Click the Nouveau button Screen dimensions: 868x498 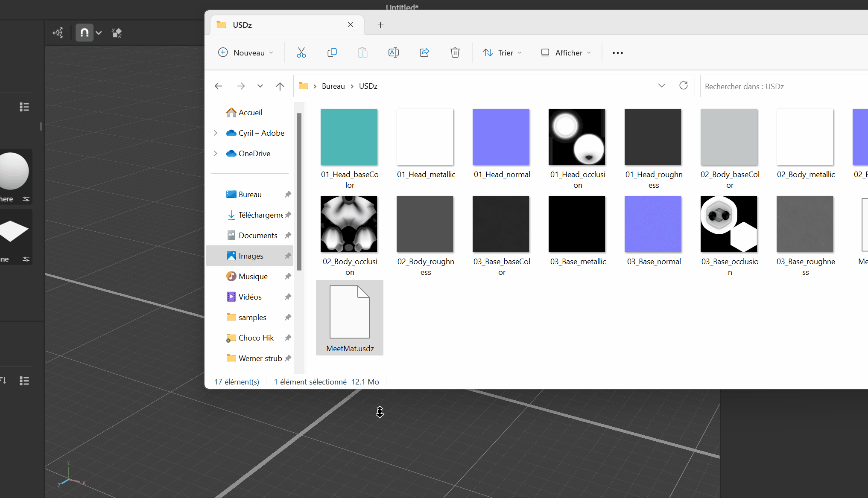[245, 52]
